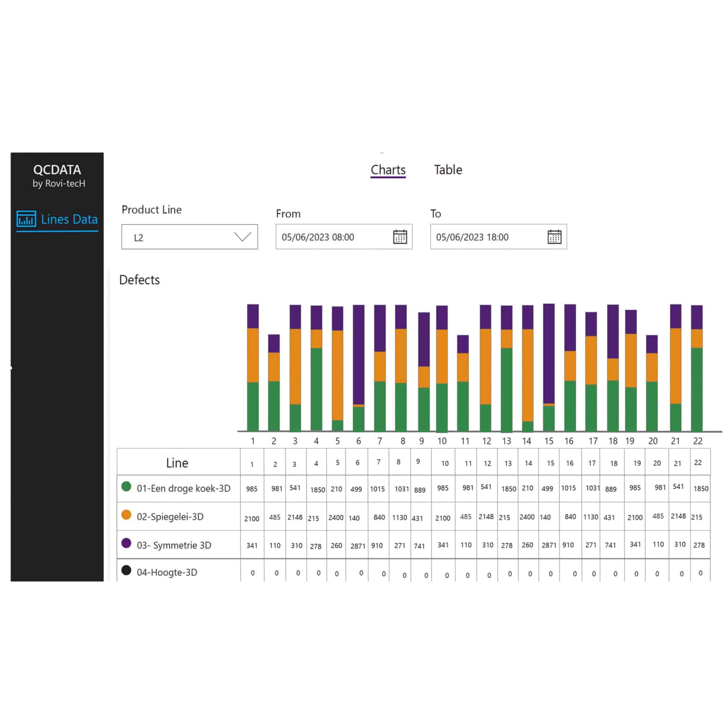The width and height of the screenshot is (728, 728).
Task: Select the Charts tab
Action: coord(388,170)
